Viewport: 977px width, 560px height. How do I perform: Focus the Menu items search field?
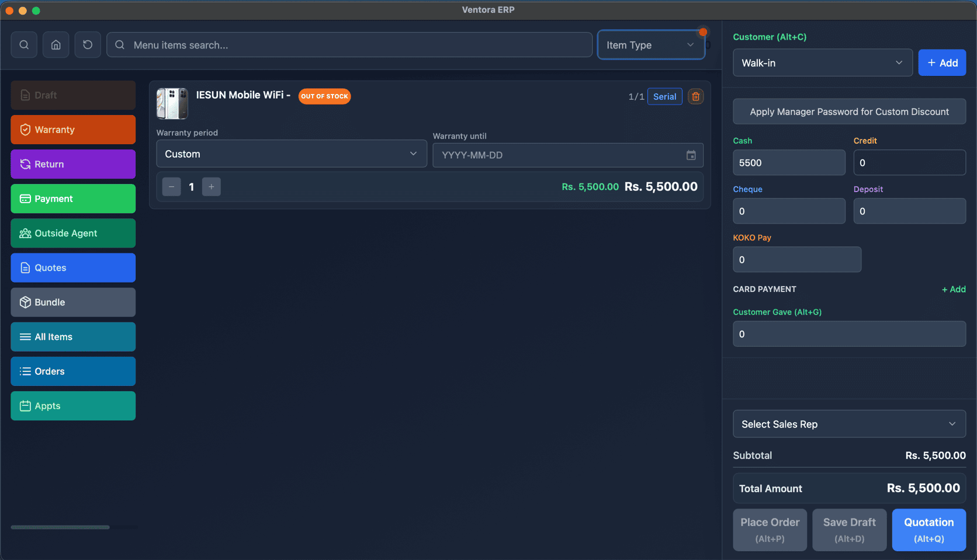pyautogui.click(x=349, y=45)
